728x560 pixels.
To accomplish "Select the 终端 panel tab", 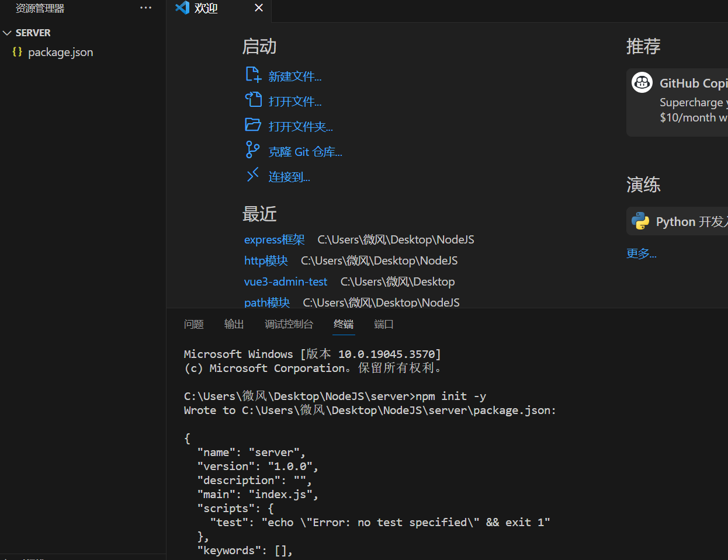I will tap(344, 324).
